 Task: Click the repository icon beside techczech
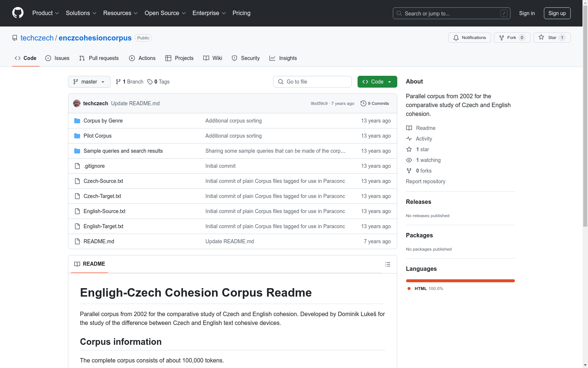coord(15,38)
